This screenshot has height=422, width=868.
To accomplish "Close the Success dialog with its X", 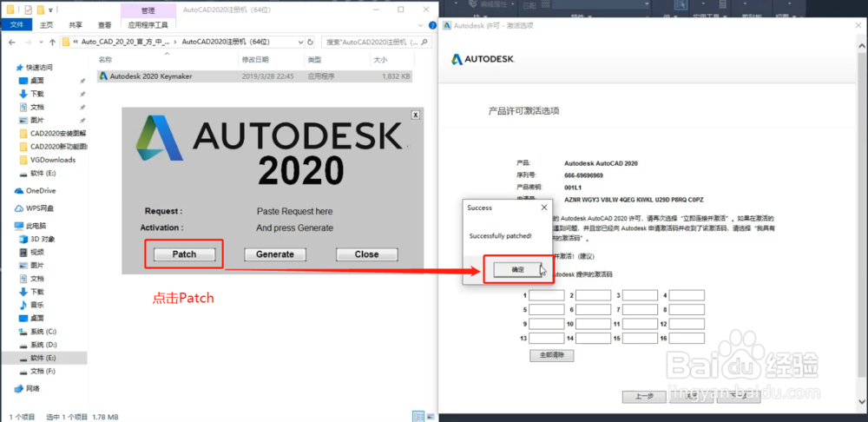I will click(x=543, y=208).
